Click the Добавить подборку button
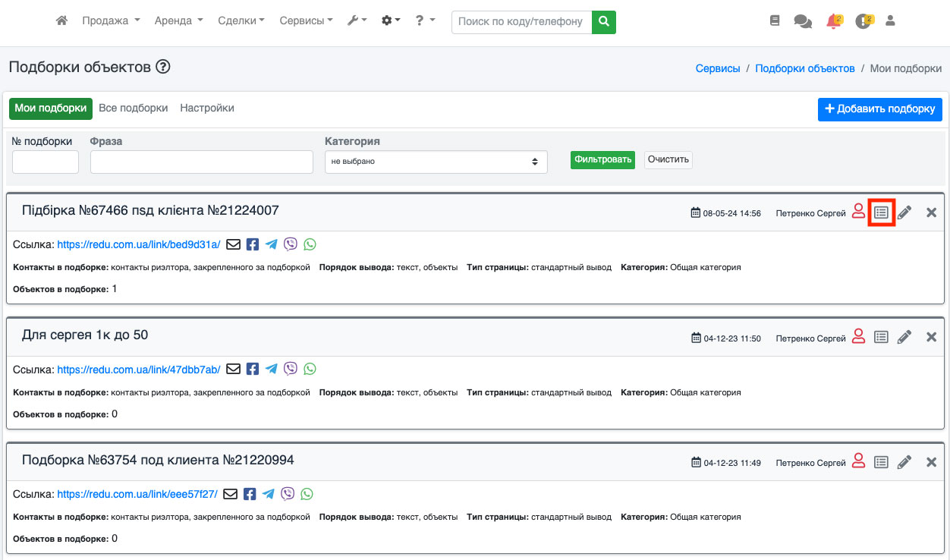The height and width of the screenshot is (560, 950). pyautogui.click(x=879, y=109)
